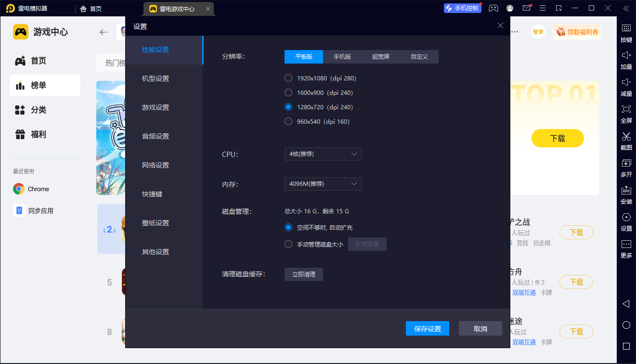Select the 1920x1080 resolution radio button
The image size is (636, 364).
click(x=288, y=78)
